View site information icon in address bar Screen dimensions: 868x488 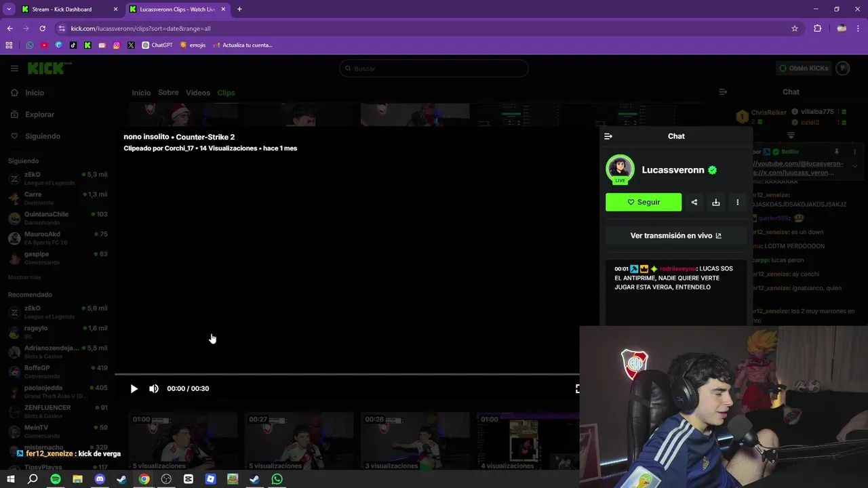coord(62,28)
